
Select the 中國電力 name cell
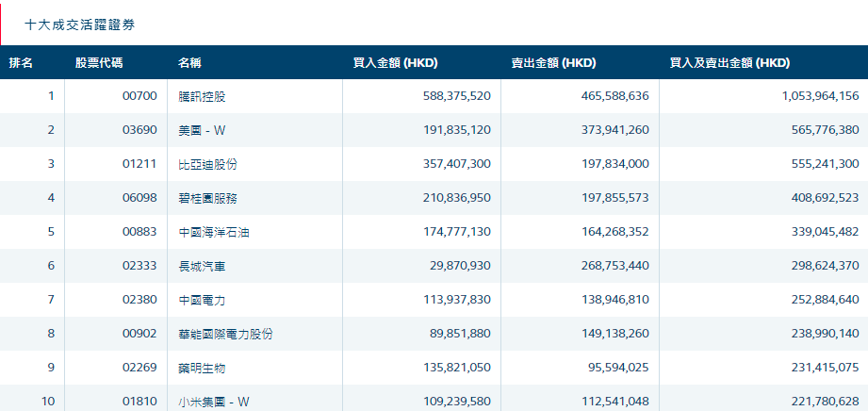tap(202, 300)
